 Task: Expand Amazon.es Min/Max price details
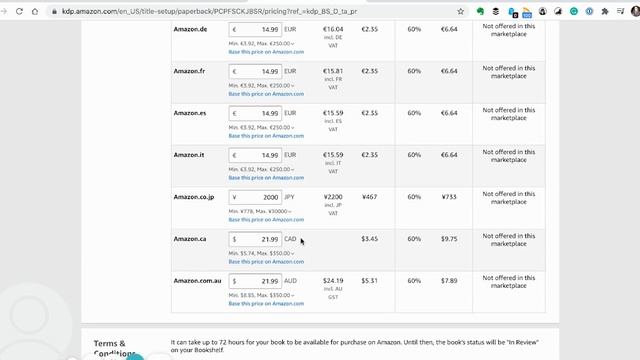click(261, 127)
